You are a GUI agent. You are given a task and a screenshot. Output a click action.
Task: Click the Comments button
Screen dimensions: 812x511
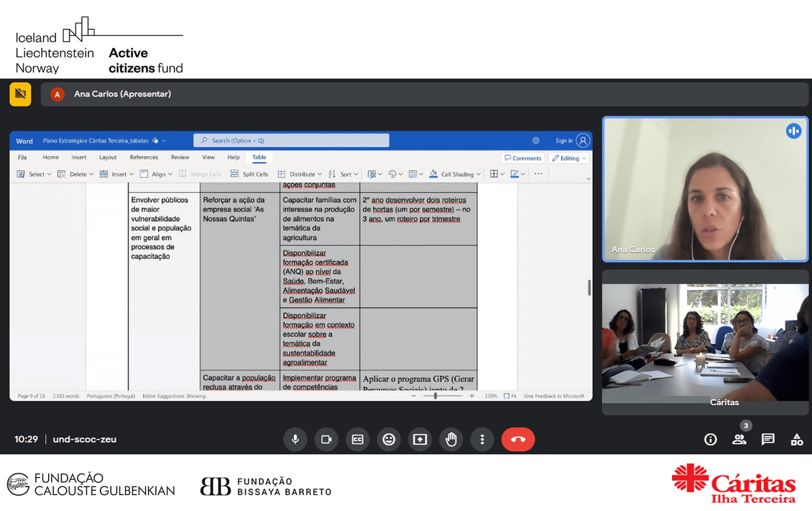pyautogui.click(x=523, y=158)
